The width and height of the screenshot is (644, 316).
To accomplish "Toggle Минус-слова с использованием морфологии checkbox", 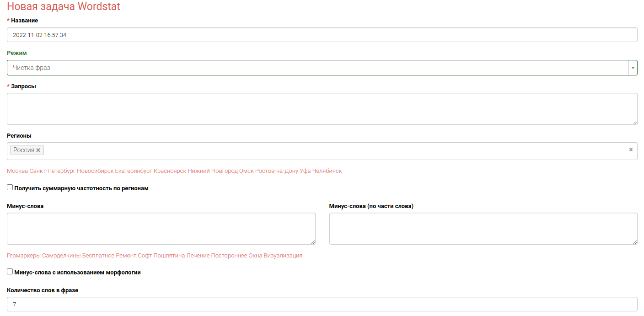I will (x=10, y=272).
